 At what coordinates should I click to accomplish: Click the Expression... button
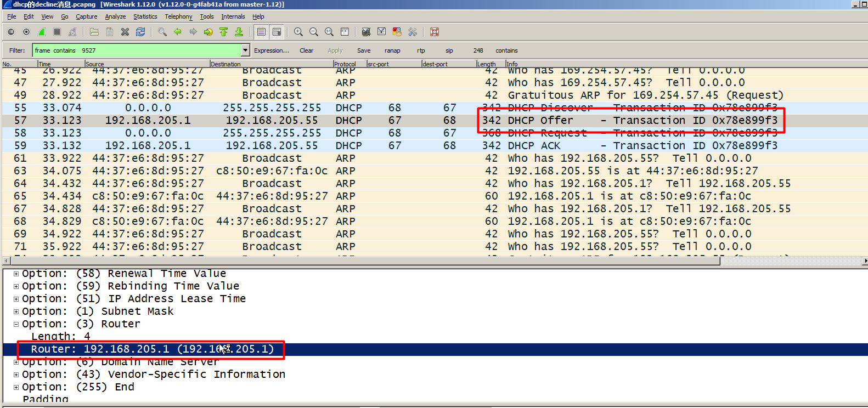point(272,50)
